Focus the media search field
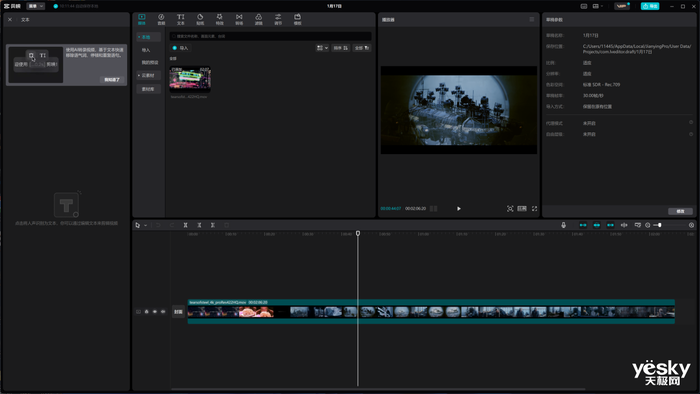The height and width of the screenshot is (394, 700). click(270, 36)
